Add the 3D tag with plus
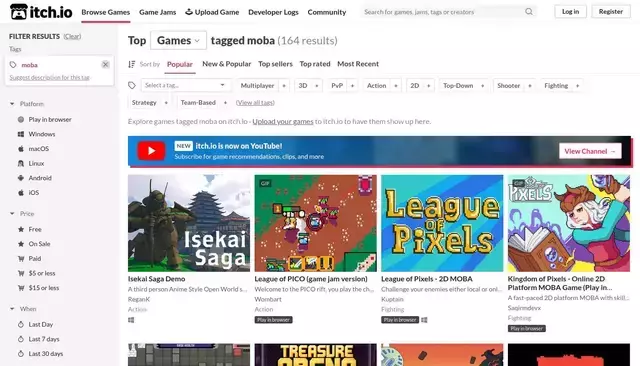 click(317, 86)
